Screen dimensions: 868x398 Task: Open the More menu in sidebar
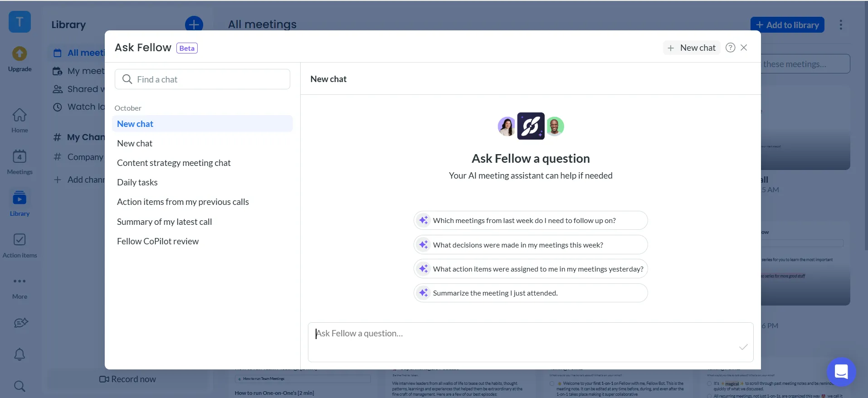click(x=20, y=287)
